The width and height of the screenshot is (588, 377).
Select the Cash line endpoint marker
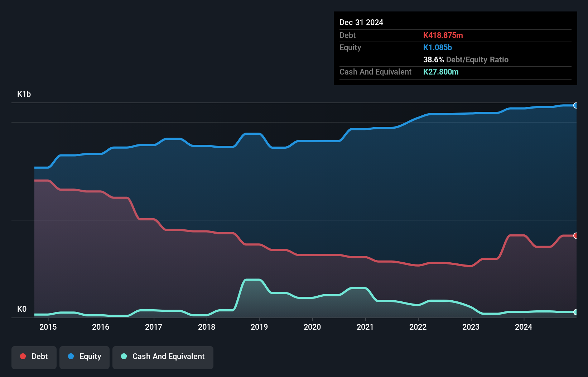(x=576, y=312)
